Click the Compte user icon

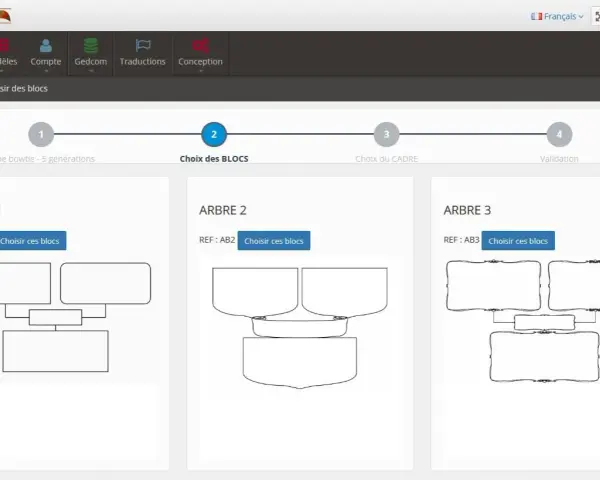[x=46, y=46]
